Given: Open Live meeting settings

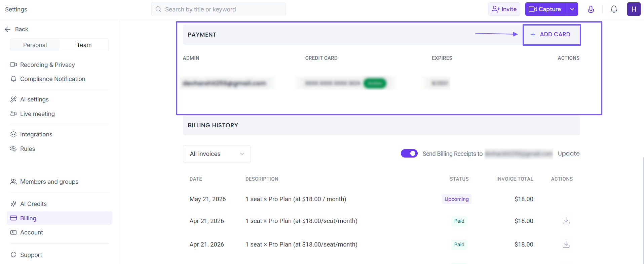Looking at the screenshot, I should click(33, 114).
